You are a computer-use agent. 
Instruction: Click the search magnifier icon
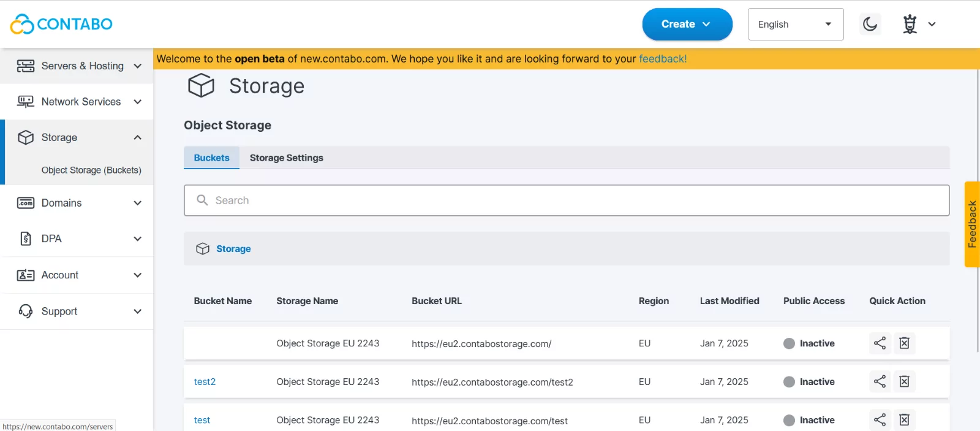click(202, 200)
